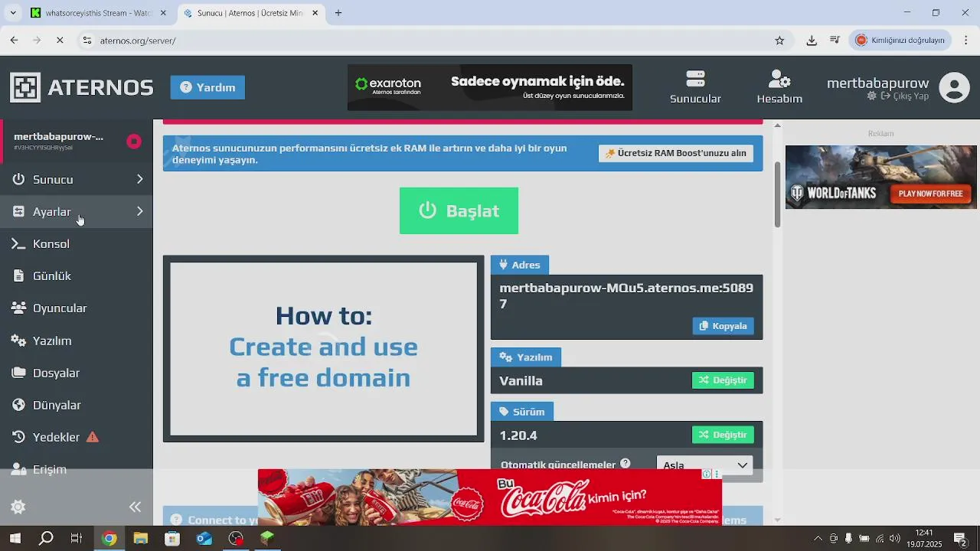The height and width of the screenshot is (551, 980).
Task: Open the Dünyalar worlds sidebar item
Action: pos(77,405)
